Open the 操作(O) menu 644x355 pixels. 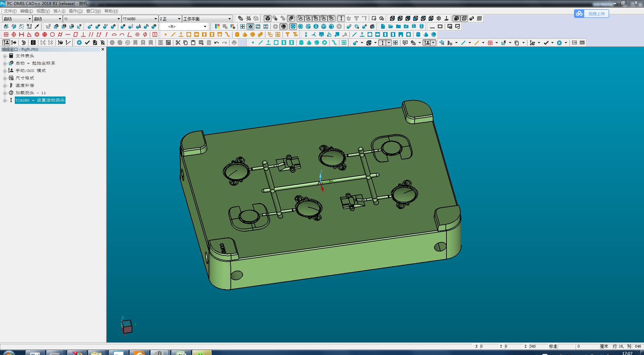pyautogui.click(x=76, y=11)
